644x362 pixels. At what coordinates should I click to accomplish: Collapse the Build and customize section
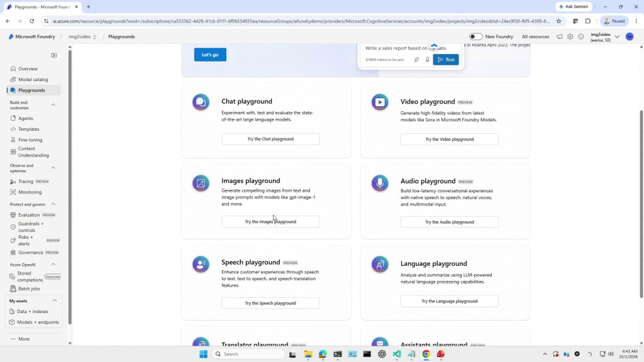53,105
